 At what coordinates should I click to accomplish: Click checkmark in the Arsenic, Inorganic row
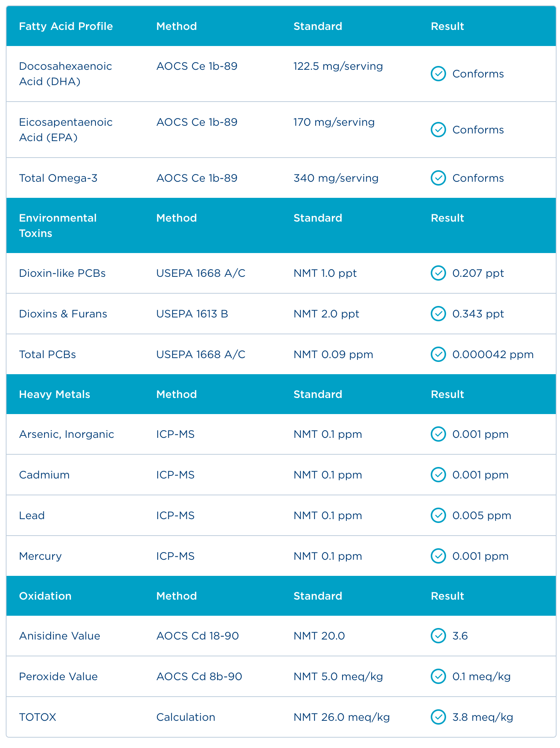[438, 434]
